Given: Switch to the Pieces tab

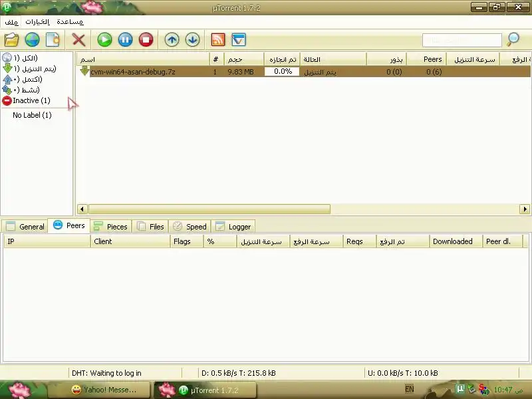Looking at the screenshot, I should point(111,226).
